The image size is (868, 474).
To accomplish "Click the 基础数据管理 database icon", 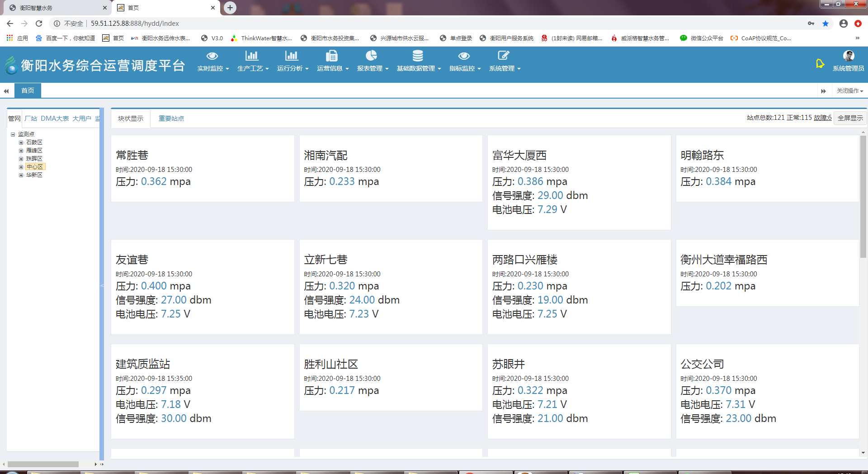I will click(x=418, y=56).
